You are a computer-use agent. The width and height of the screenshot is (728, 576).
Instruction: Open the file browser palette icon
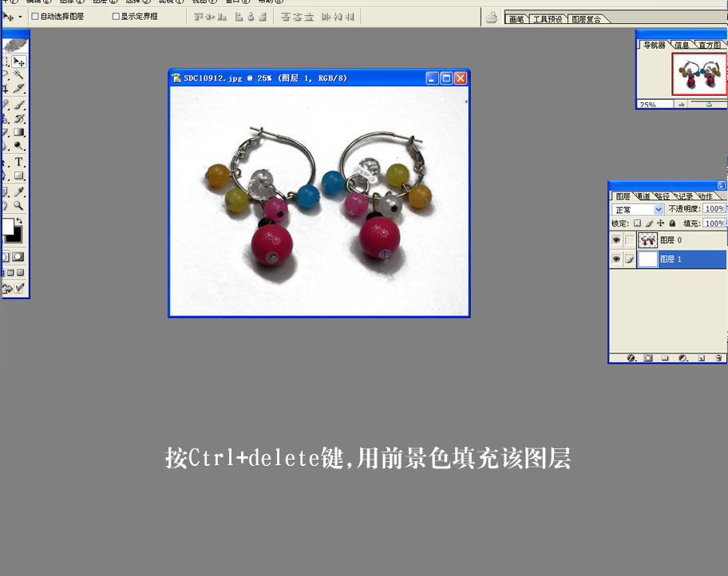pyautogui.click(x=491, y=18)
